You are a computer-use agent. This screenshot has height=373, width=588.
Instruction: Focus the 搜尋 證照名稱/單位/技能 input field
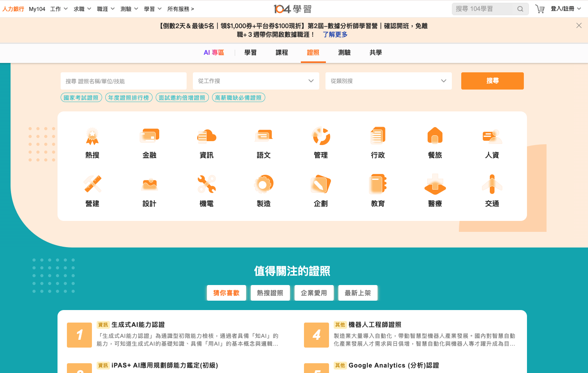[x=124, y=81]
